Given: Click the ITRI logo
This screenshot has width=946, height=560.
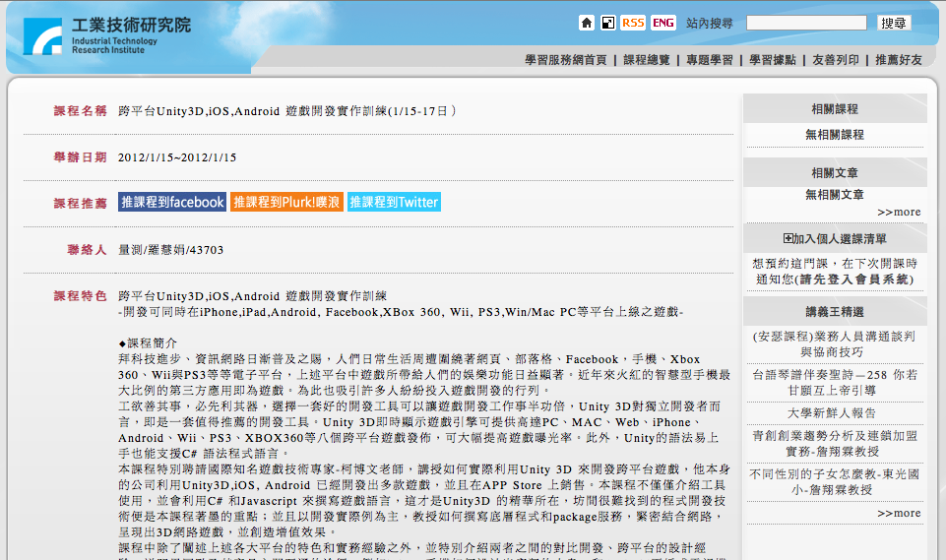Looking at the screenshot, I should pos(106,36).
